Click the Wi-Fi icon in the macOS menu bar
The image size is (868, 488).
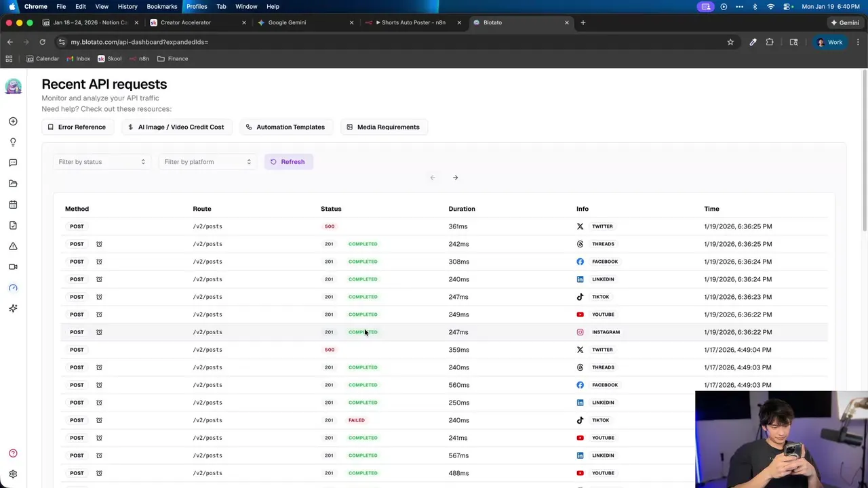pos(770,6)
